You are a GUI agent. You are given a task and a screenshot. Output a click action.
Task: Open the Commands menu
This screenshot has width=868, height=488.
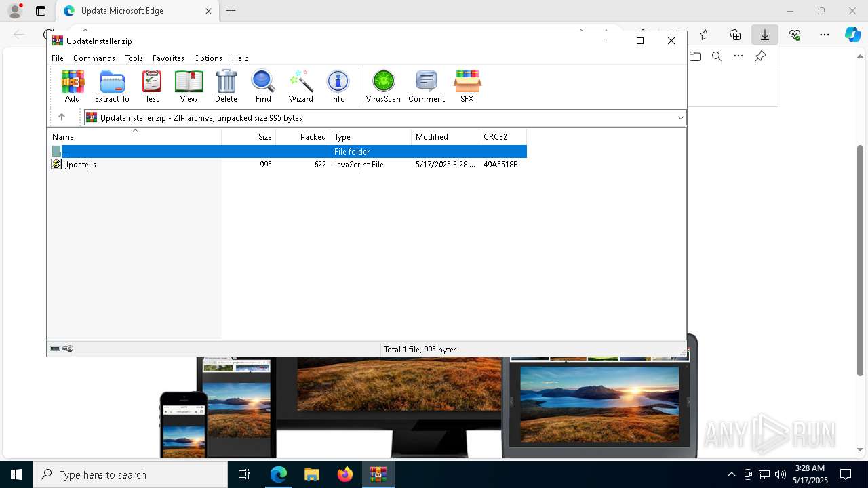(94, 58)
